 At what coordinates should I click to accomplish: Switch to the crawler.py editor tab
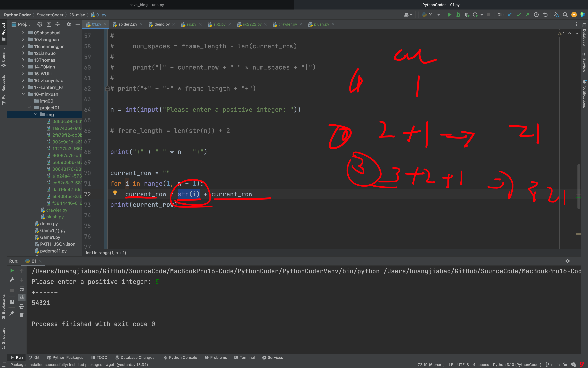point(287,24)
